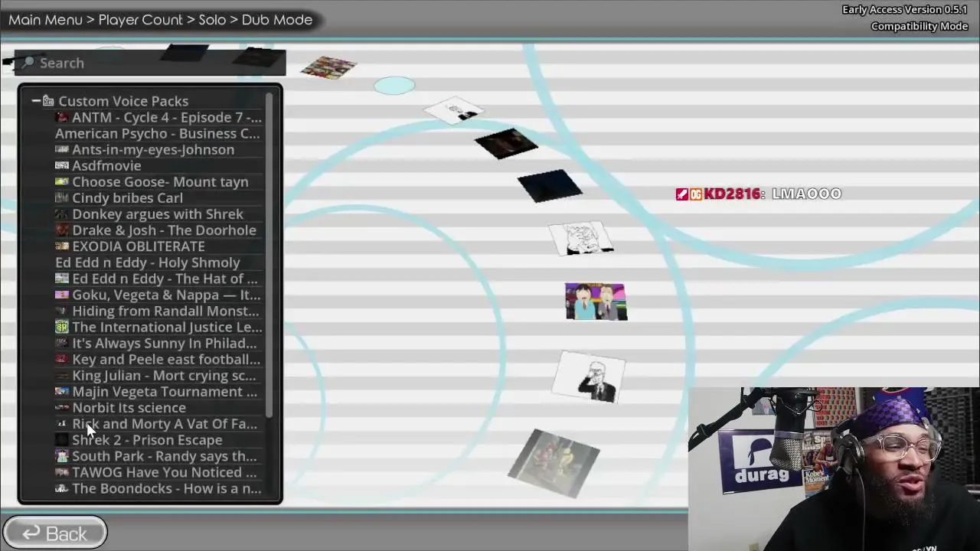
Task: Click Key and Peele pack icon
Action: (x=62, y=359)
